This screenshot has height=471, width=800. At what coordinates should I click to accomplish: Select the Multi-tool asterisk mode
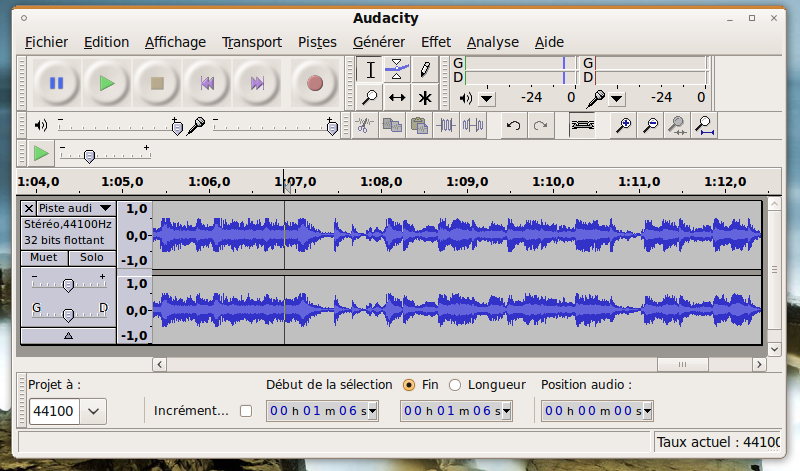tap(424, 97)
